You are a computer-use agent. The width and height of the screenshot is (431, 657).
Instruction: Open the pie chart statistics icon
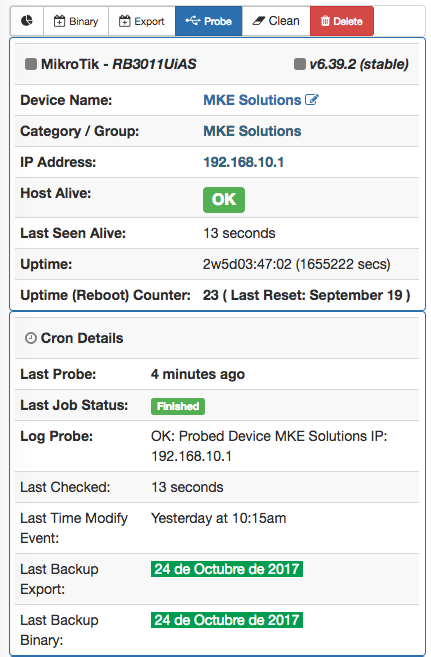27,21
